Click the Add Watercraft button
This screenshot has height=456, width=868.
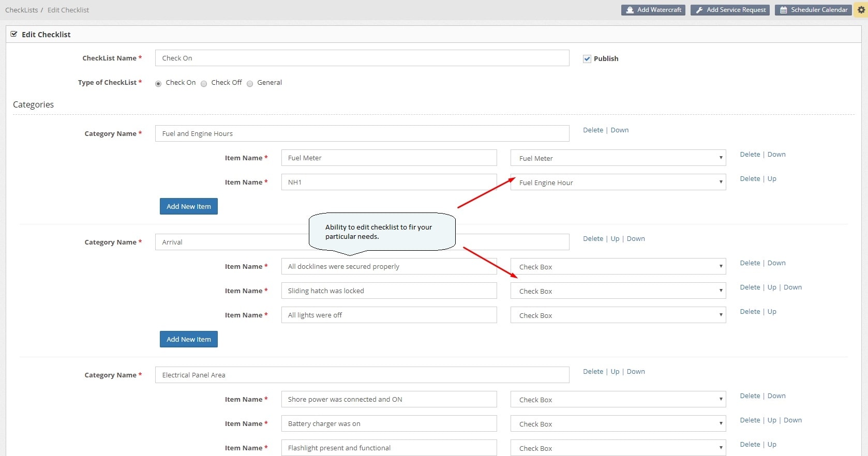[x=653, y=10]
